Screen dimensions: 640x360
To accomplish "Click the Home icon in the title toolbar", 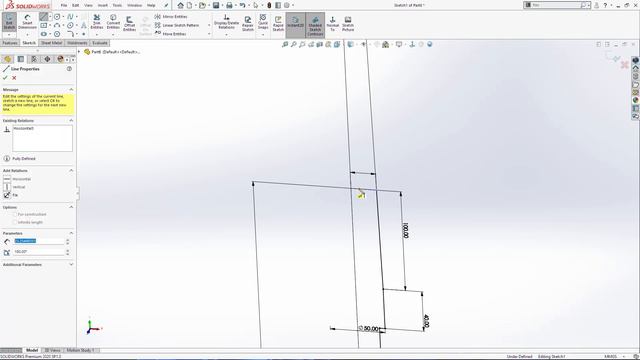I will [x=180, y=5].
